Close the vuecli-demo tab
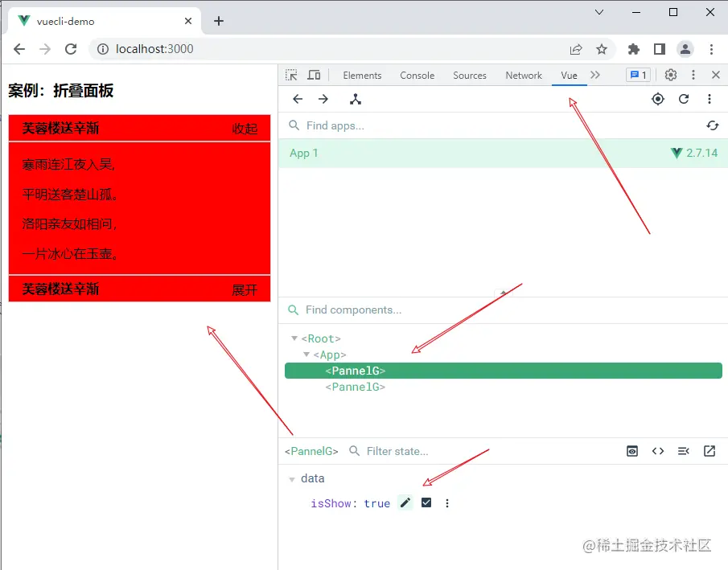The image size is (728, 570). 188,21
